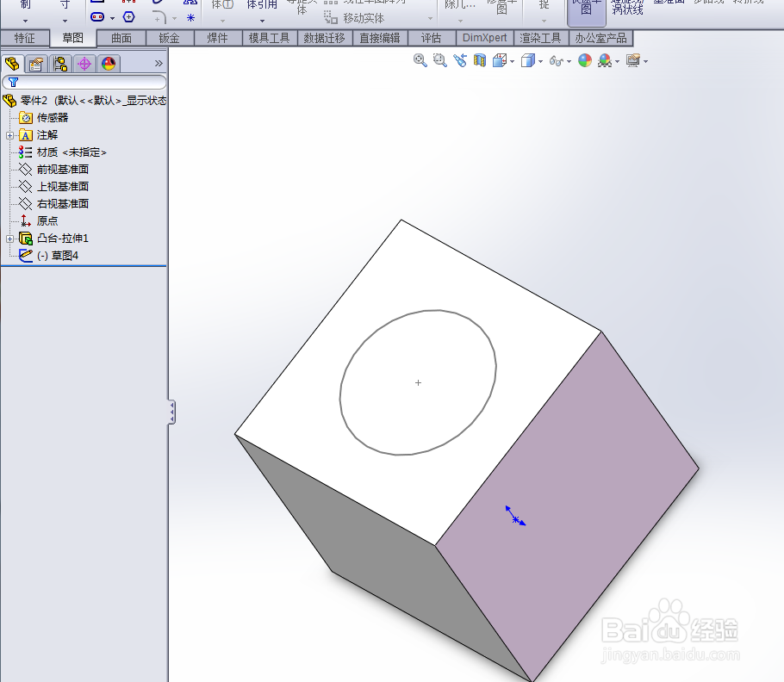Click the Section View icon
784x682 pixels.
click(x=480, y=61)
